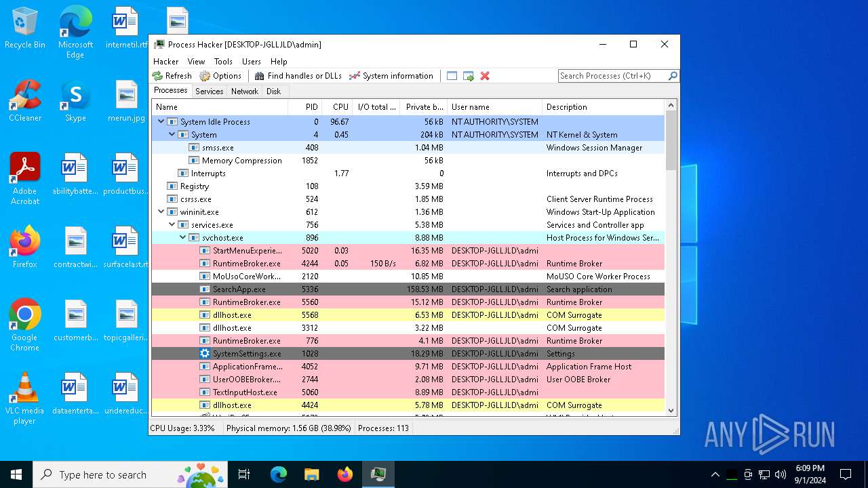
Task: Open the Google Chrome desktop shortcut
Action: click(25, 325)
